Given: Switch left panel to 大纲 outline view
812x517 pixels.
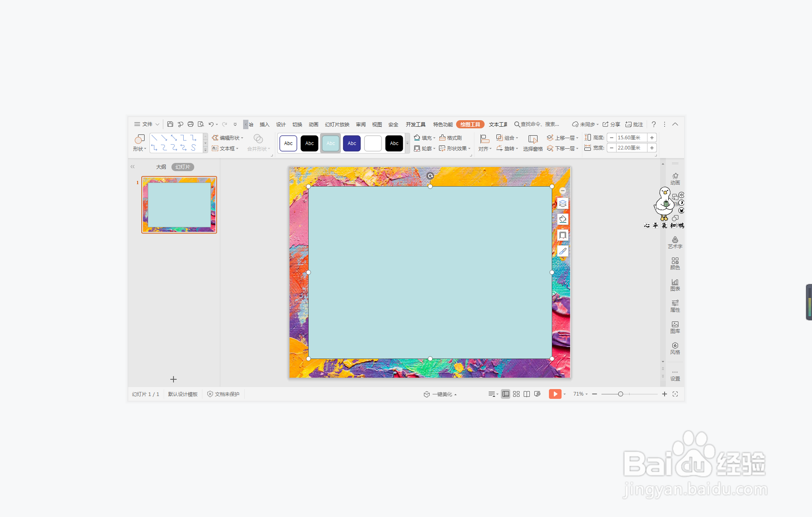Looking at the screenshot, I should click(x=161, y=167).
